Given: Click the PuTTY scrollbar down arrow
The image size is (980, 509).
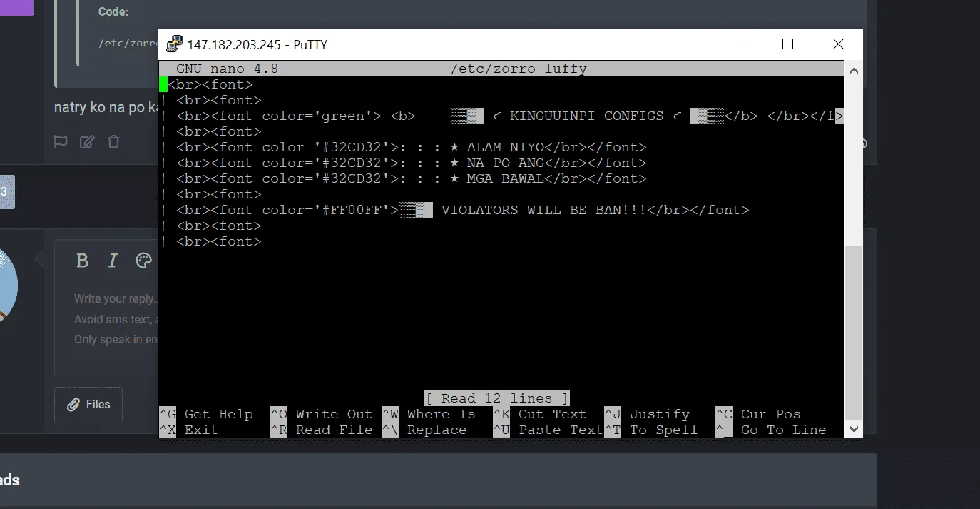Looking at the screenshot, I should pyautogui.click(x=854, y=429).
